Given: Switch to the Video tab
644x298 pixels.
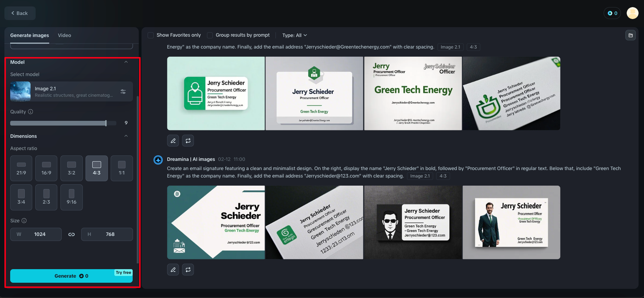Looking at the screenshot, I should pyautogui.click(x=64, y=35).
